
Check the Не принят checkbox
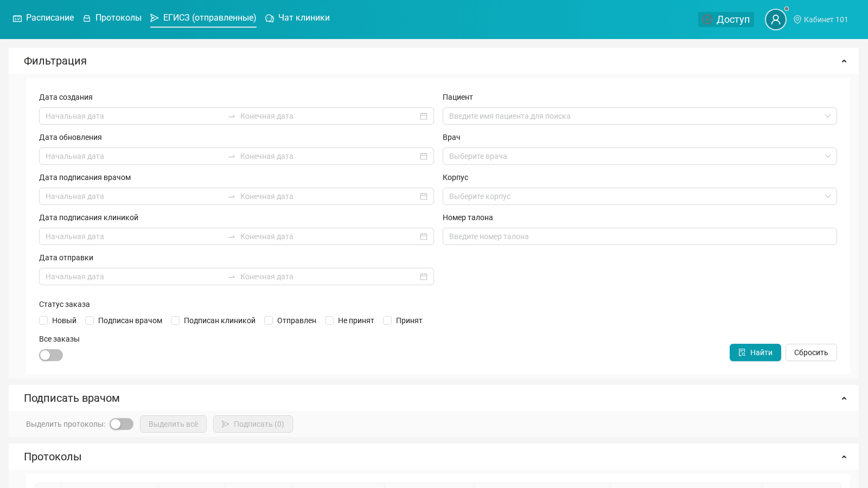(329, 320)
